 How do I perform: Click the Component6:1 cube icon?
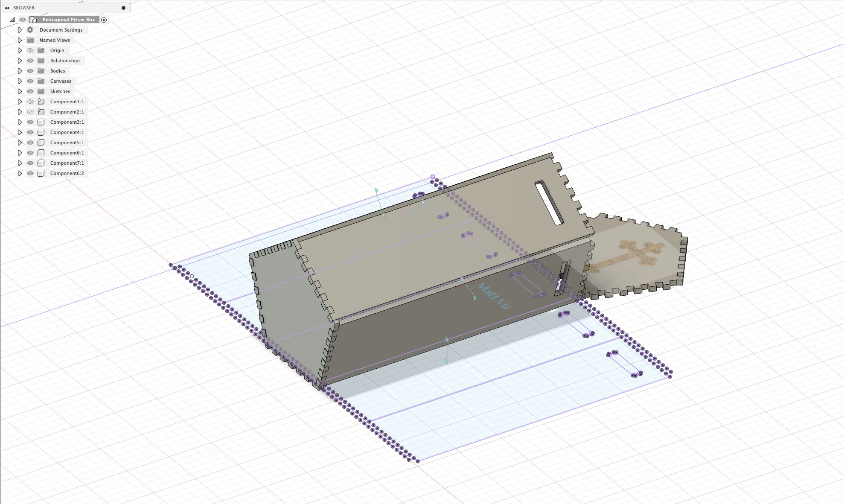pyautogui.click(x=41, y=153)
